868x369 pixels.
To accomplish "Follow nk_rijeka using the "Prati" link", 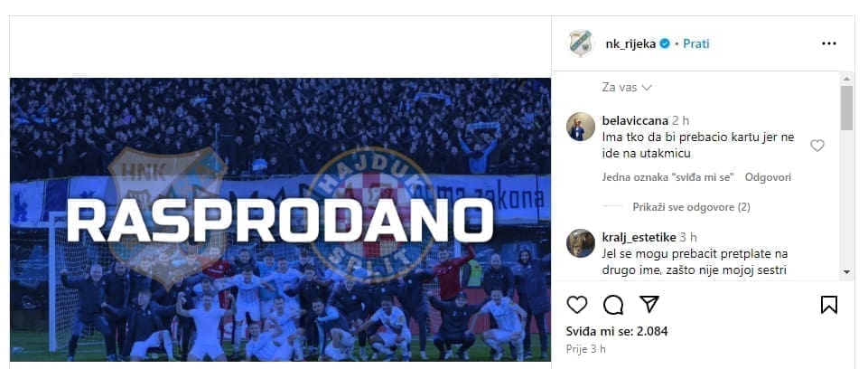I will point(695,43).
